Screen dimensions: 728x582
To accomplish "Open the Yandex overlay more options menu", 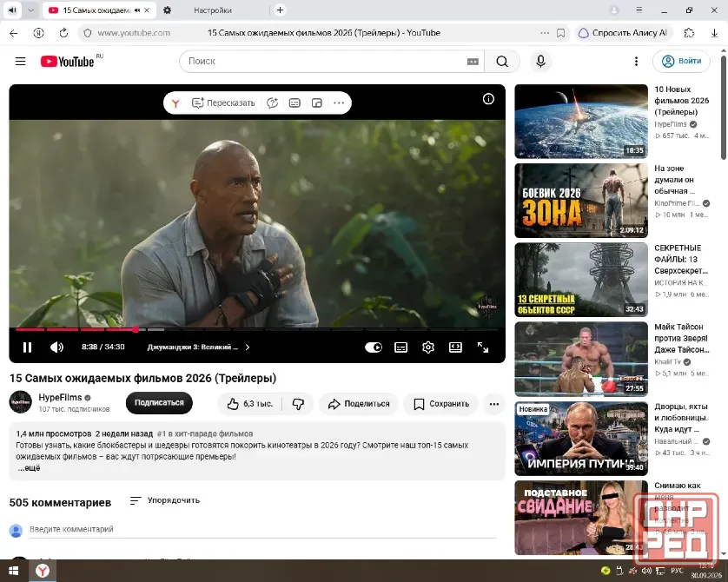I will [x=339, y=103].
